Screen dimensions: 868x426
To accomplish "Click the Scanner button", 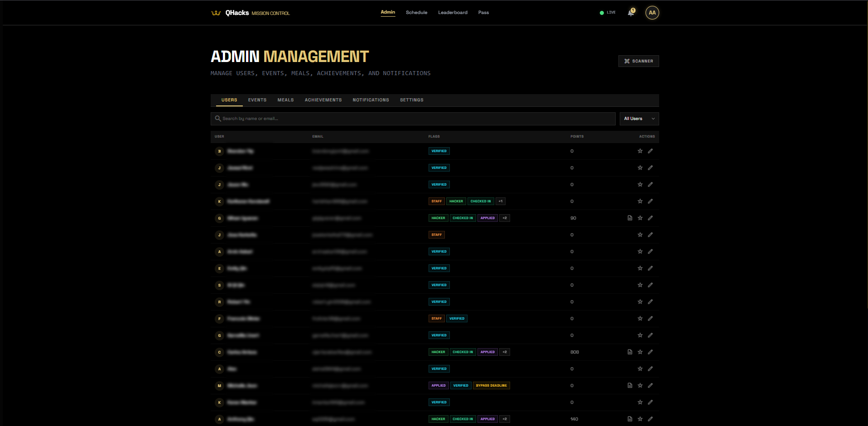I will (638, 61).
